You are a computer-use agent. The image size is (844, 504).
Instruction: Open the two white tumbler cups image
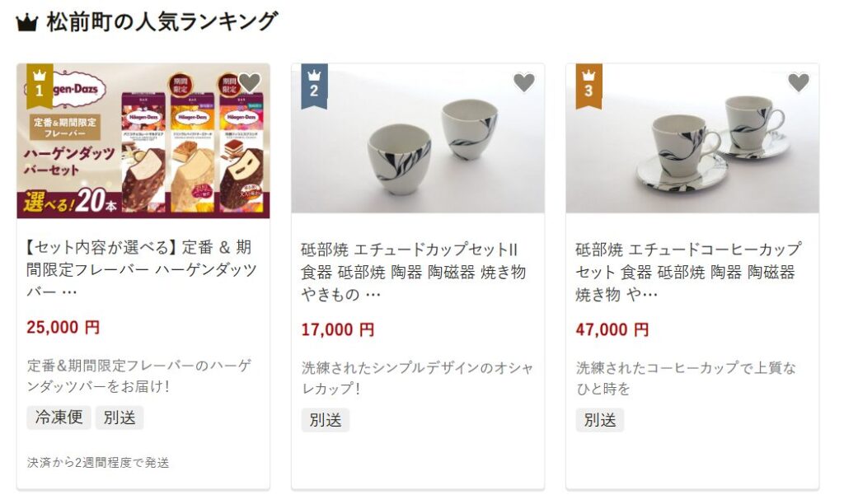click(x=418, y=138)
